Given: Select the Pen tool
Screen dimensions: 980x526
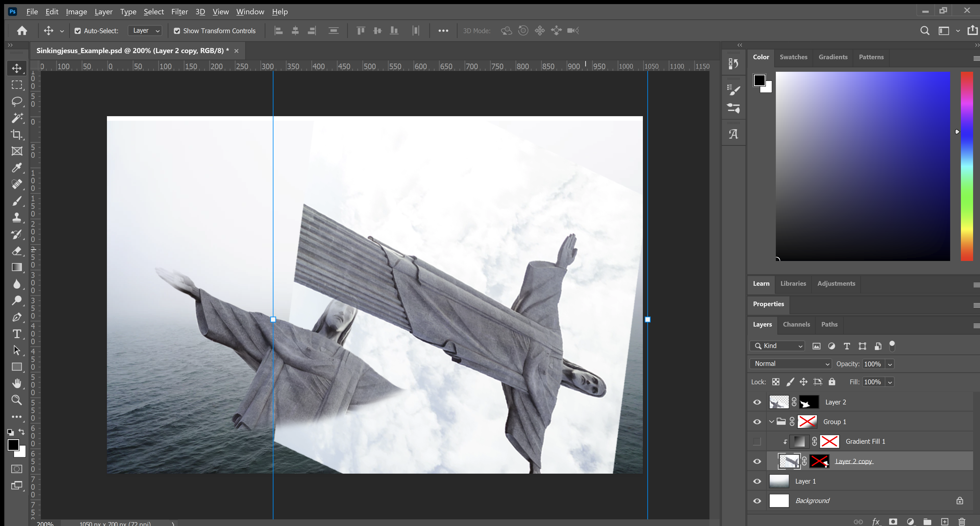Looking at the screenshot, I should (17, 317).
